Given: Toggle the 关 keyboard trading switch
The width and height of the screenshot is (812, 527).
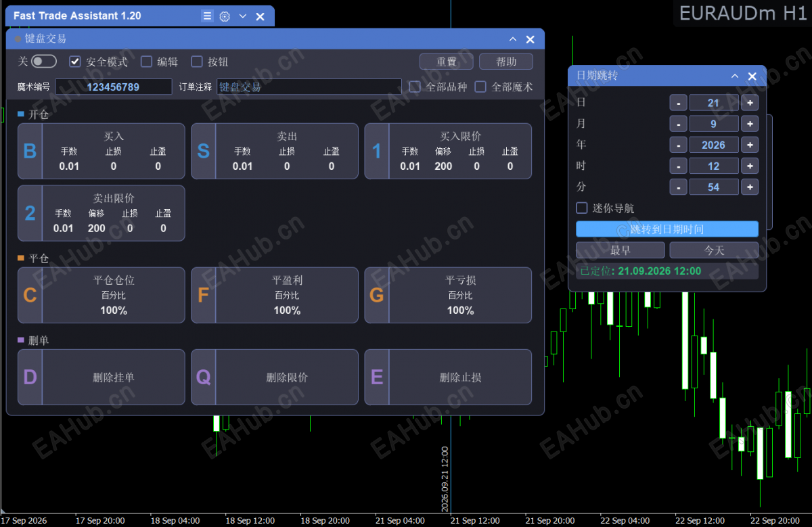Looking at the screenshot, I should click(44, 62).
